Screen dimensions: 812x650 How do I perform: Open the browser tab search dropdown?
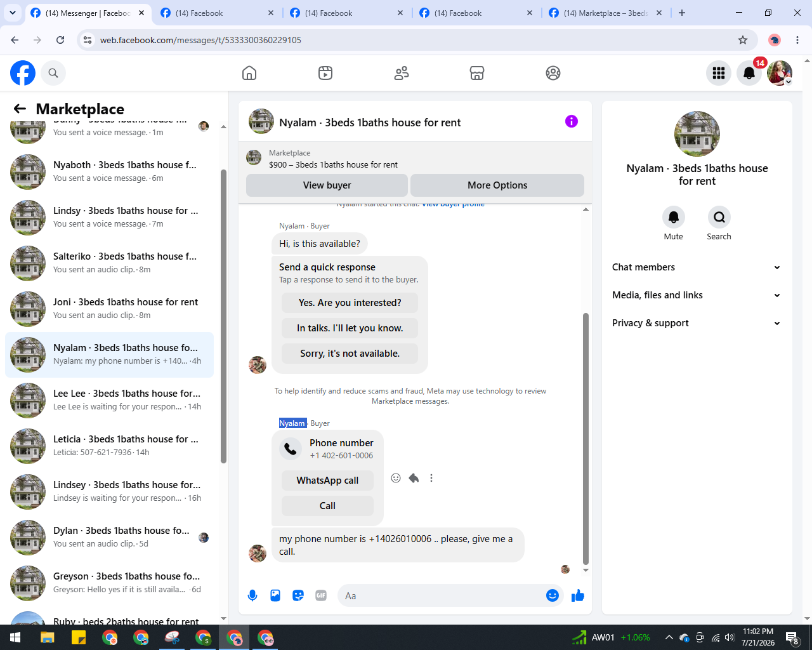pos(13,13)
